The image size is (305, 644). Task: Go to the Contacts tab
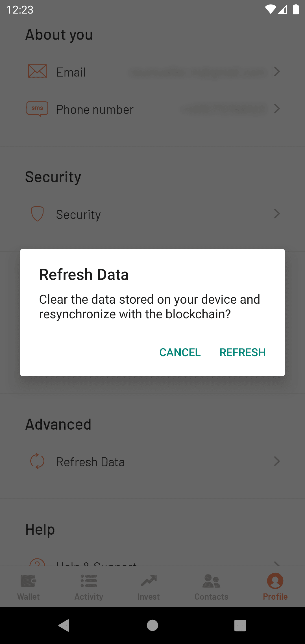tap(211, 587)
